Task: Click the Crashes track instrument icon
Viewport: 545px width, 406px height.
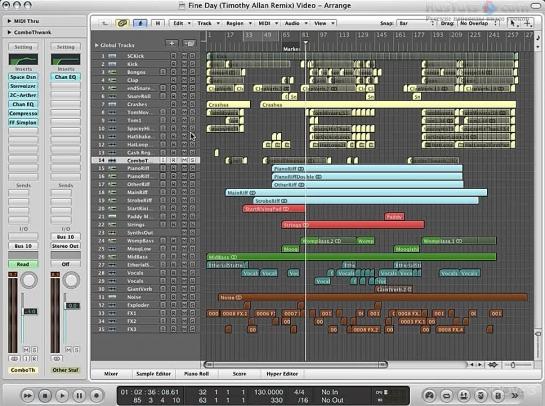Action: (112, 104)
